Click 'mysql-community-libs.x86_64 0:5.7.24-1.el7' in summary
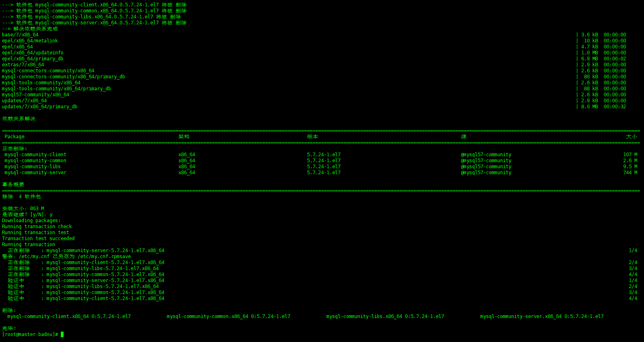 pos(385,316)
